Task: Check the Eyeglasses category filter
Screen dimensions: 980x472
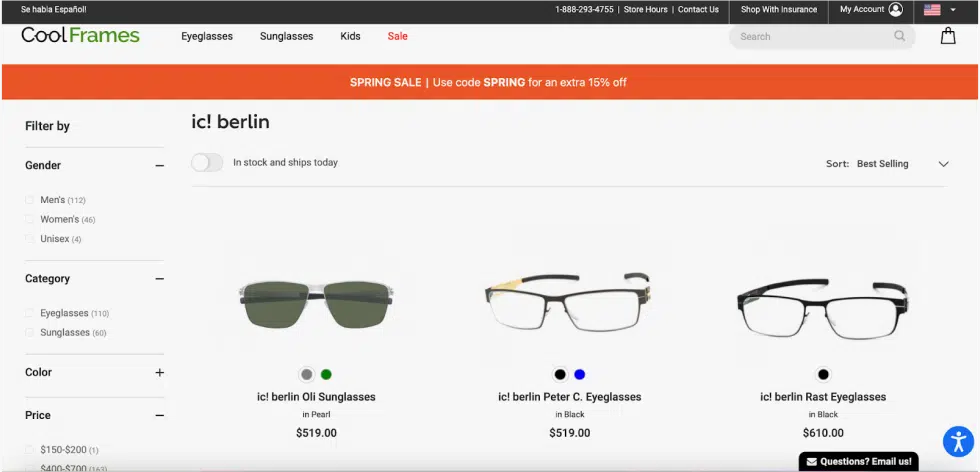Action: tap(29, 313)
